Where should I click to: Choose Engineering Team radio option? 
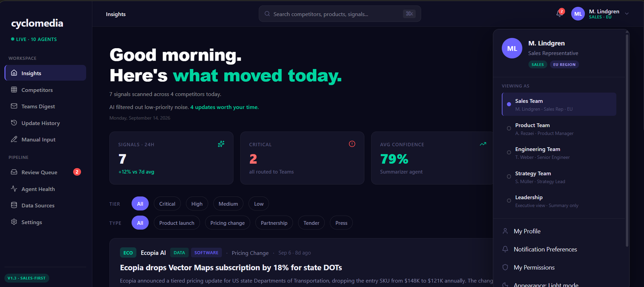[509, 153]
